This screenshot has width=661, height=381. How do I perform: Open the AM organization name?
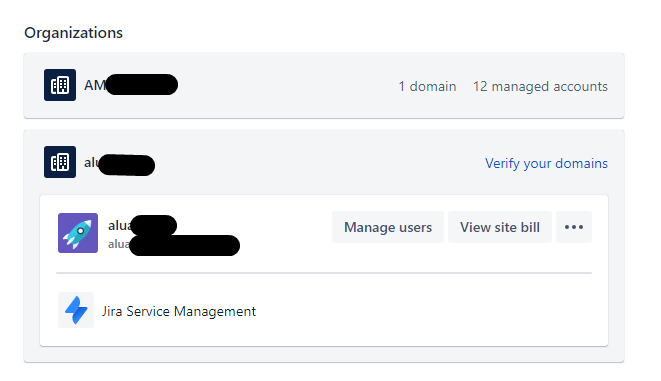pyautogui.click(x=131, y=85)
